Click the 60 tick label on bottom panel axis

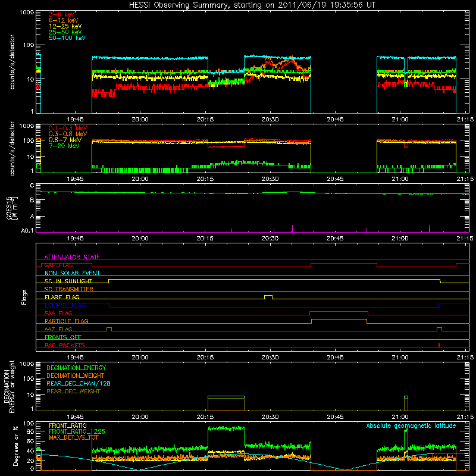pos(30,441)
